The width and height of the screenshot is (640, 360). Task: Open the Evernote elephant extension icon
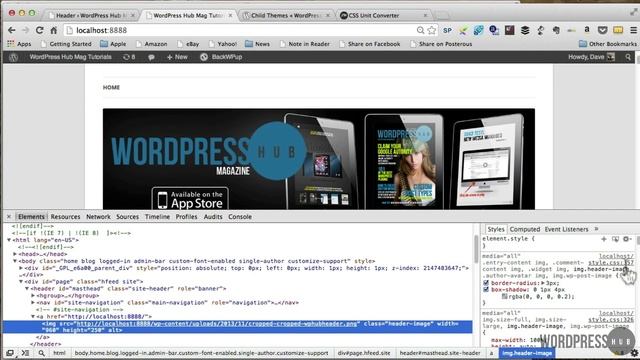point(556,30)
